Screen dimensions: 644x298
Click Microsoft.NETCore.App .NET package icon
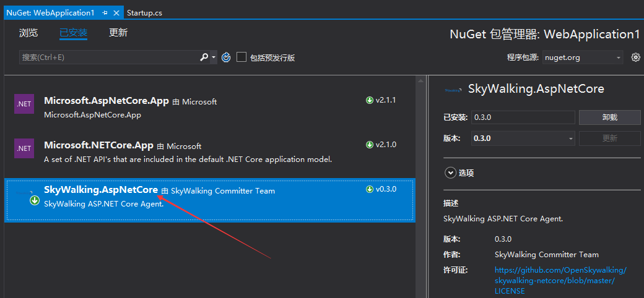pyautogui.click(x=24, y=148)
